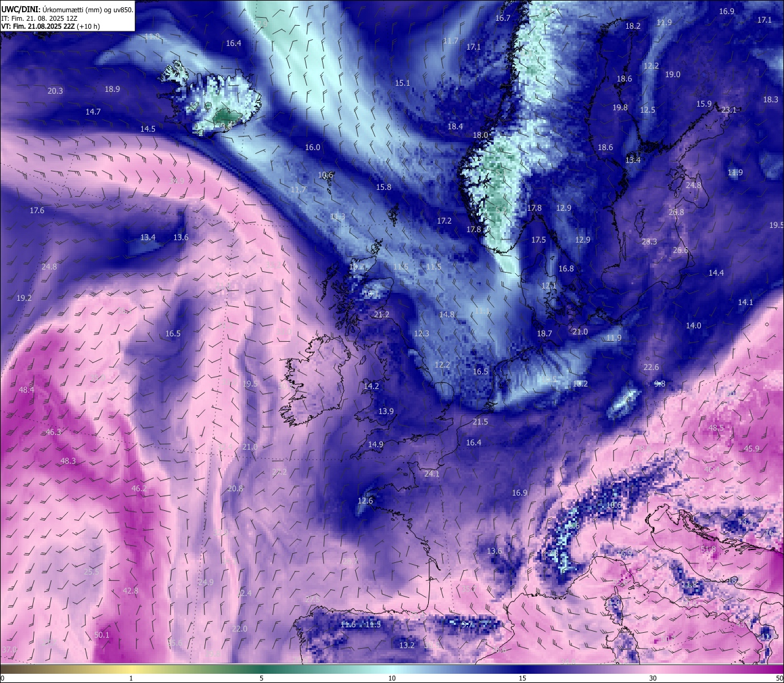This screenshot has width=784, height=683.
Task: Click the map value 21.5
Action: (480, 421)
